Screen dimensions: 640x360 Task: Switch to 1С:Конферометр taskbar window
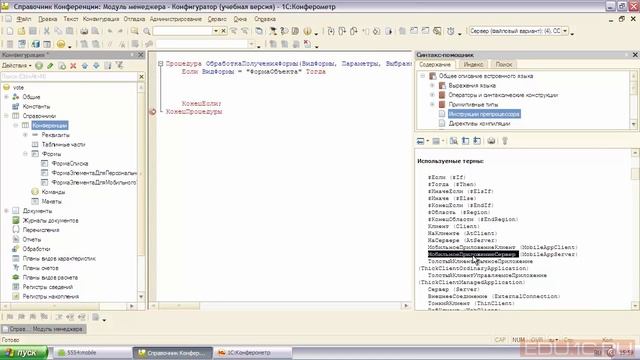(253, 353)
